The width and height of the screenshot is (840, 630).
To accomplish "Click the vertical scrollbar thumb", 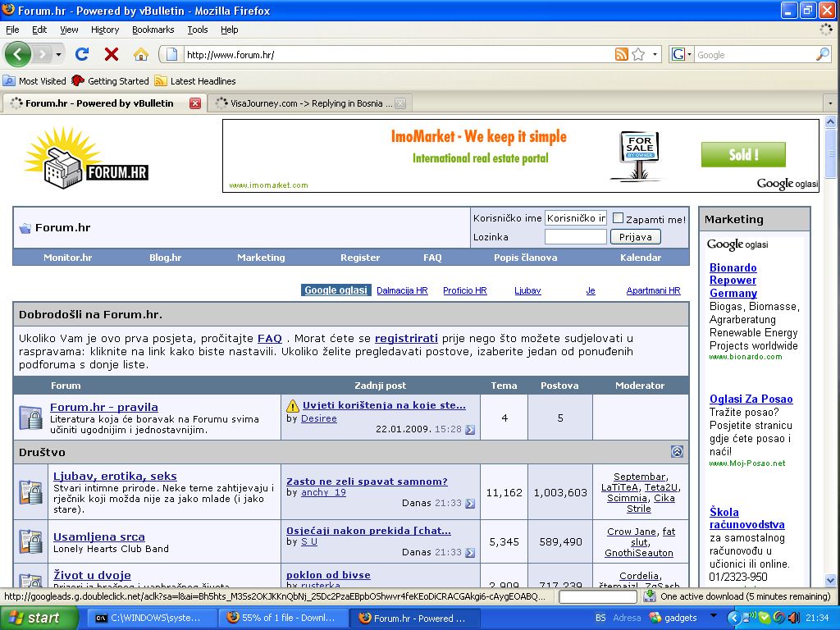I will pyautogui.click(x=830, y=154).
